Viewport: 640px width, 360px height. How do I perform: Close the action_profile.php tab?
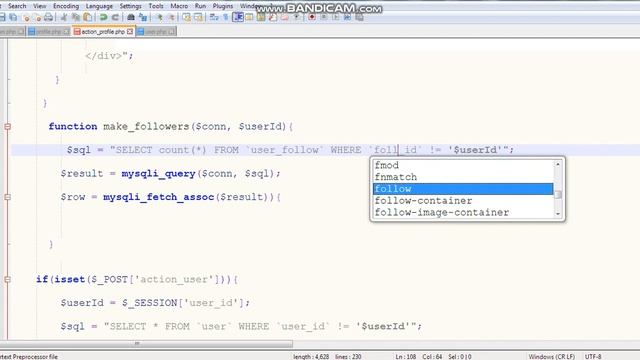point(130,31)
